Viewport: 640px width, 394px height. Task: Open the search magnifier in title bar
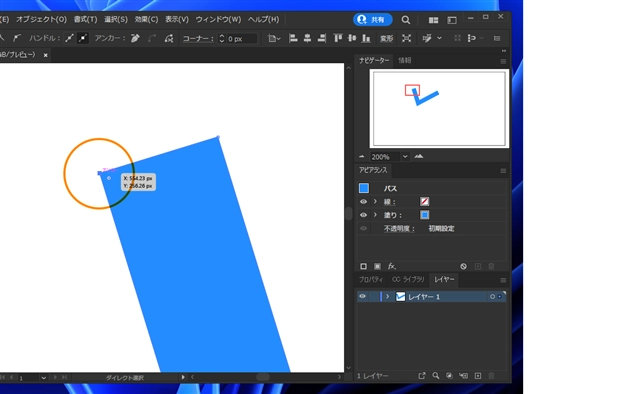[x=406, y=20]
